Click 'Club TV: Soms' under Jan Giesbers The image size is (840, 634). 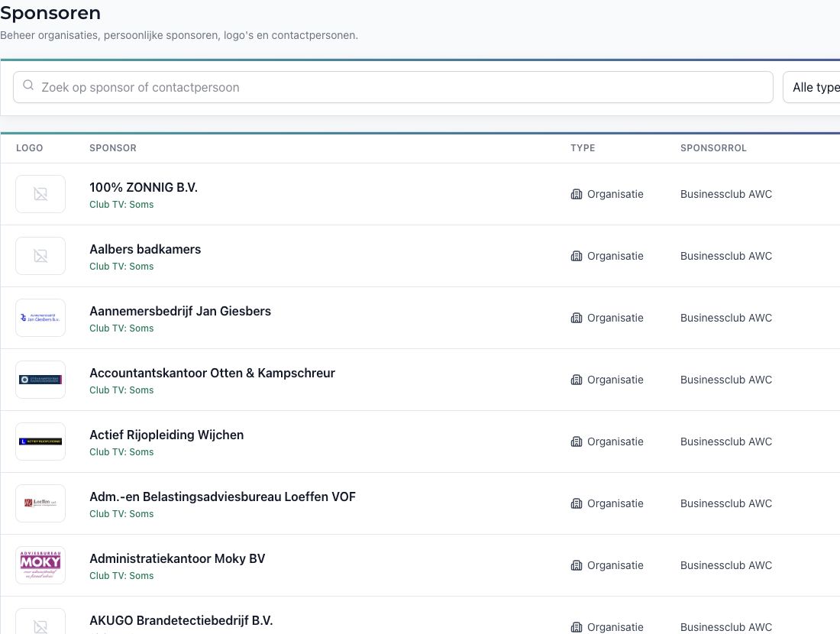121,328
